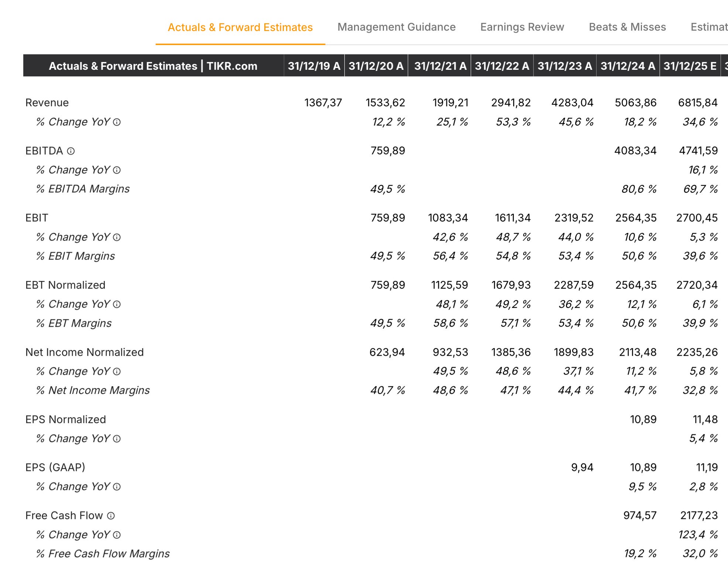Click the Revenue row label

click(47, 103)
